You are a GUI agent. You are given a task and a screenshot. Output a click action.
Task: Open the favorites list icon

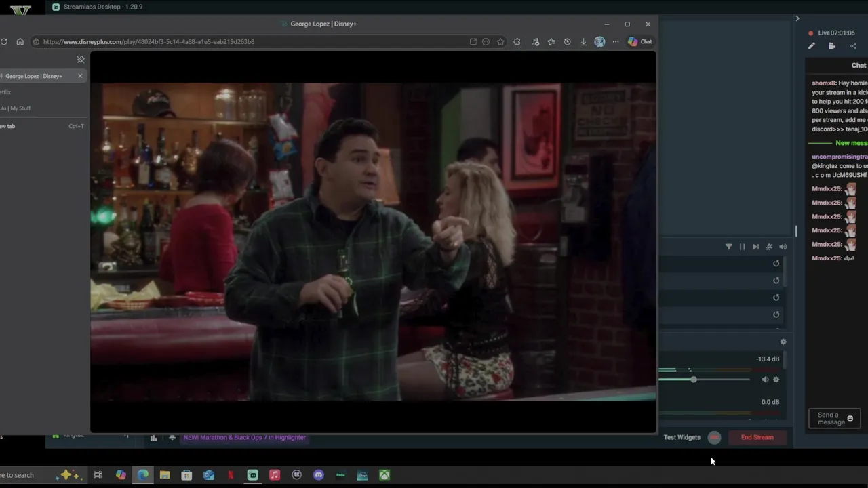(x=551, y=41)
